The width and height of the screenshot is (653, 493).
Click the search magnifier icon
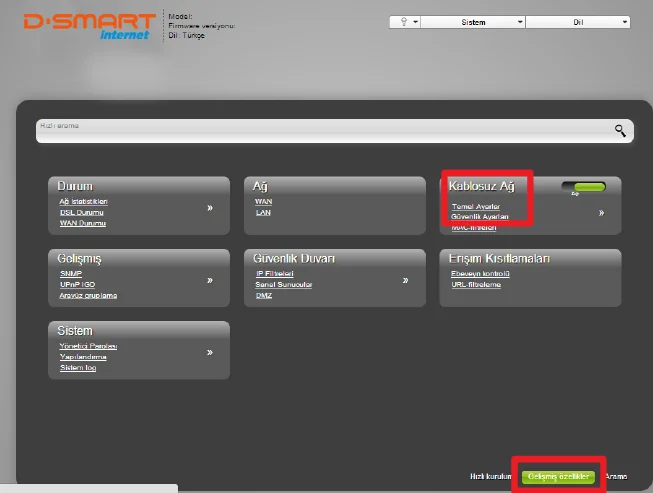point(620,130)
